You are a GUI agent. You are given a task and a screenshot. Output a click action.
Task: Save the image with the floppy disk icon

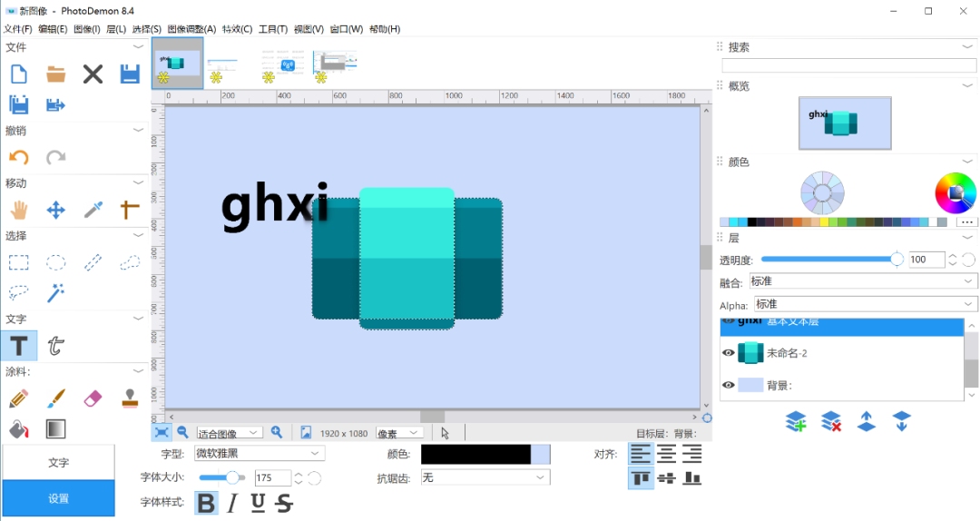click(130, 74)
